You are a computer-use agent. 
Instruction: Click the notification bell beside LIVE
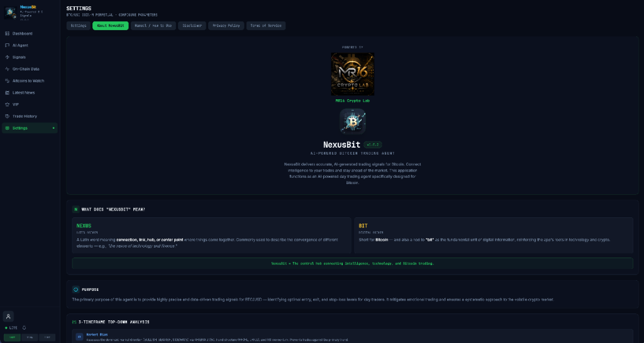tap(25, 328)
